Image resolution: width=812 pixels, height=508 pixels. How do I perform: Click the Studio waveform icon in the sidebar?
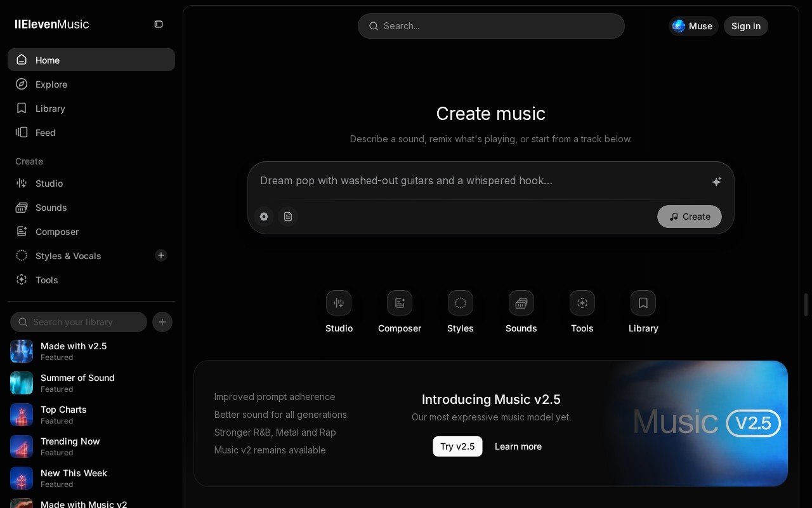[x=22, y=183]
